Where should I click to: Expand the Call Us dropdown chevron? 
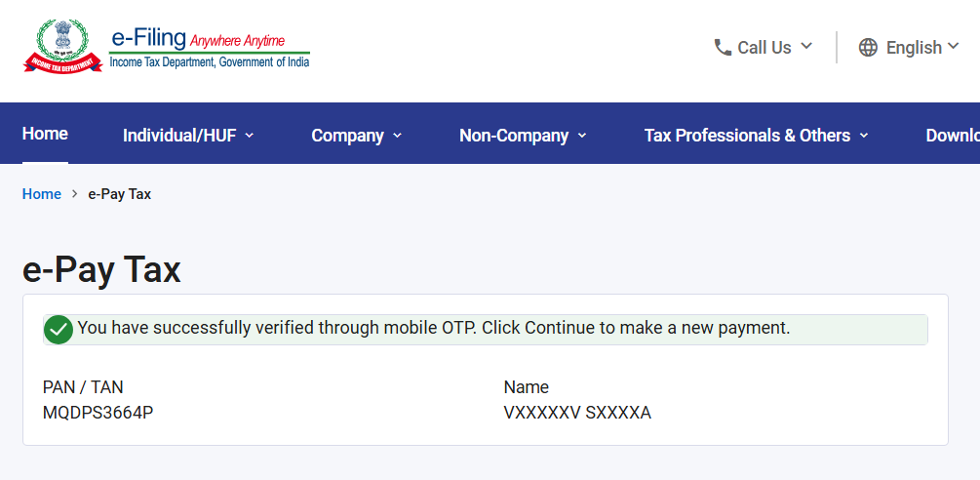pyautogui.click(x=806, y=46)
